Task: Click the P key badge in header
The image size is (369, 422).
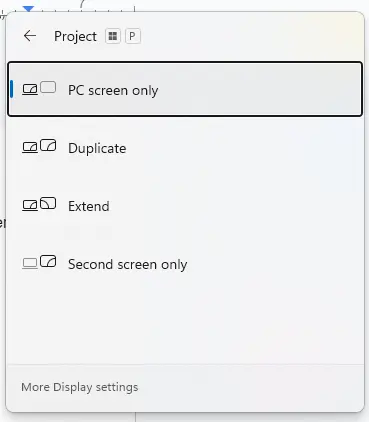Action: tap(133, 36)
